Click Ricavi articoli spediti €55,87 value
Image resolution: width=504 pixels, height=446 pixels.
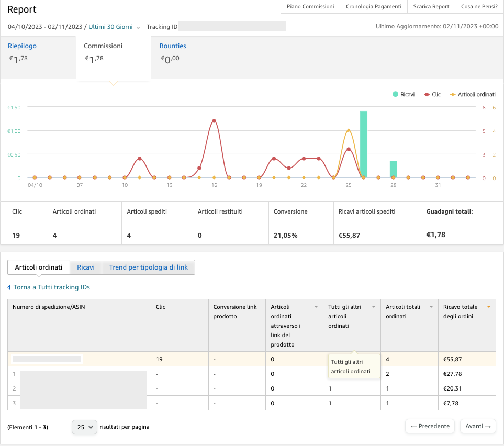(349, 236)
